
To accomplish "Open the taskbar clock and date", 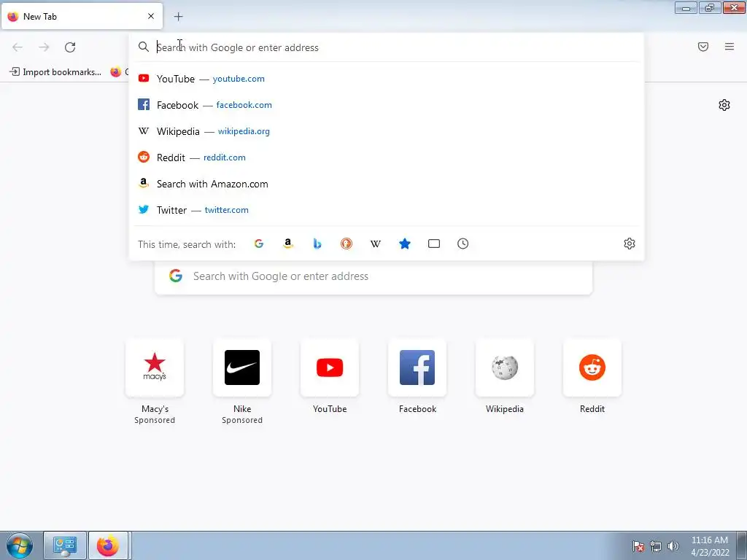I will [x=710, y=546].
